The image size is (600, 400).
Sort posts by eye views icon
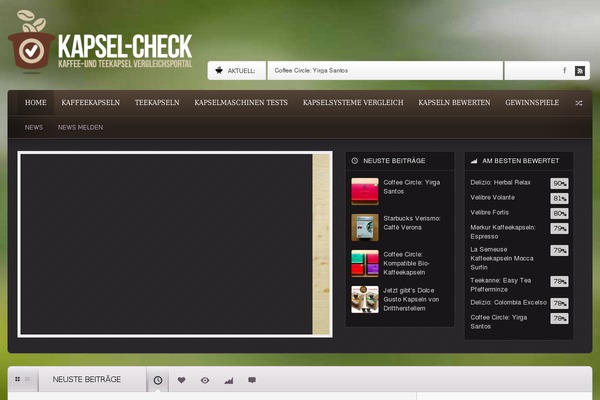pos(205,380)
